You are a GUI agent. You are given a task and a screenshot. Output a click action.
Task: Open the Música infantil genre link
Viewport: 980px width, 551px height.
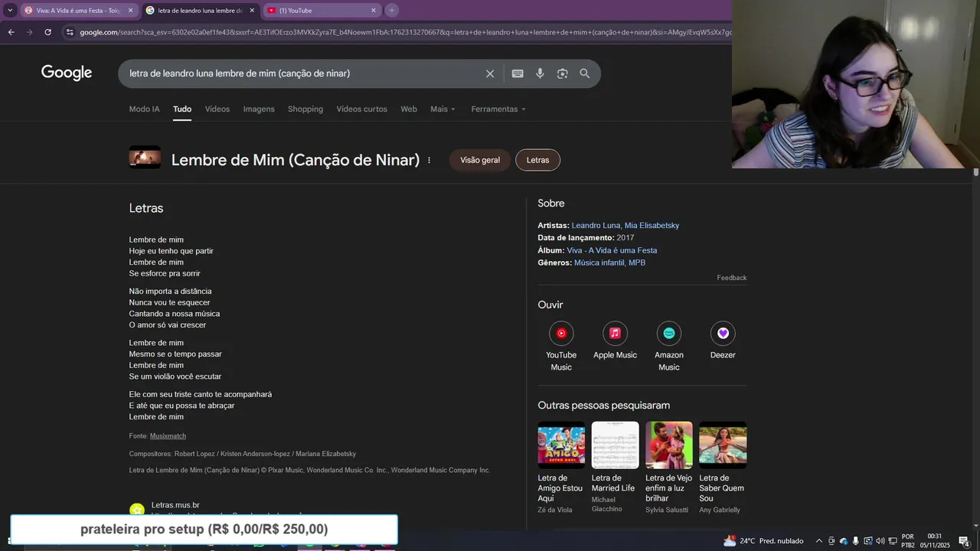pos(599,262)
